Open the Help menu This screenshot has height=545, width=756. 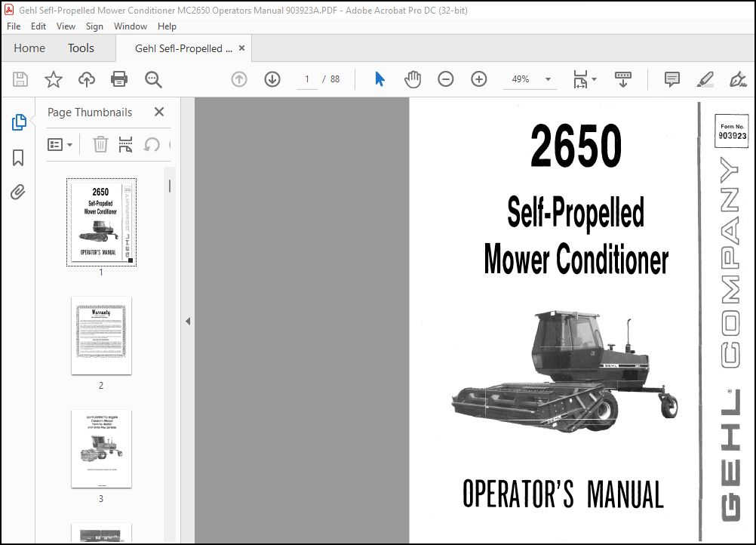coord(167,26)
